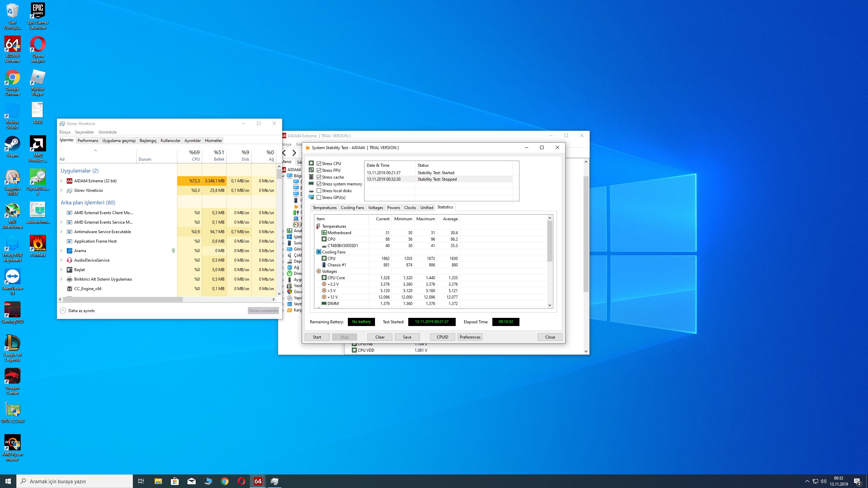Open notification center in system tray
The height and width of the screenshot is (488, 868).
[x=857, y=481]
